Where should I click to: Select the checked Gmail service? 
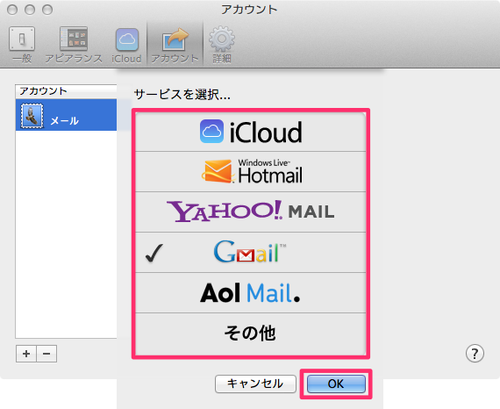click(251, 252)
